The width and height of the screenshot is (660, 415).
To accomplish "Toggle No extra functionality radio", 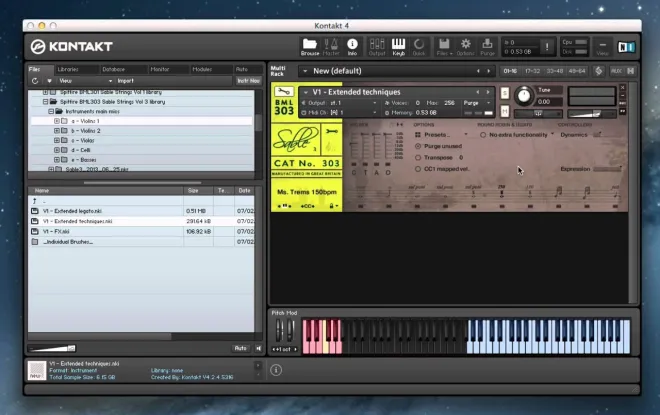I will point(483,135).
